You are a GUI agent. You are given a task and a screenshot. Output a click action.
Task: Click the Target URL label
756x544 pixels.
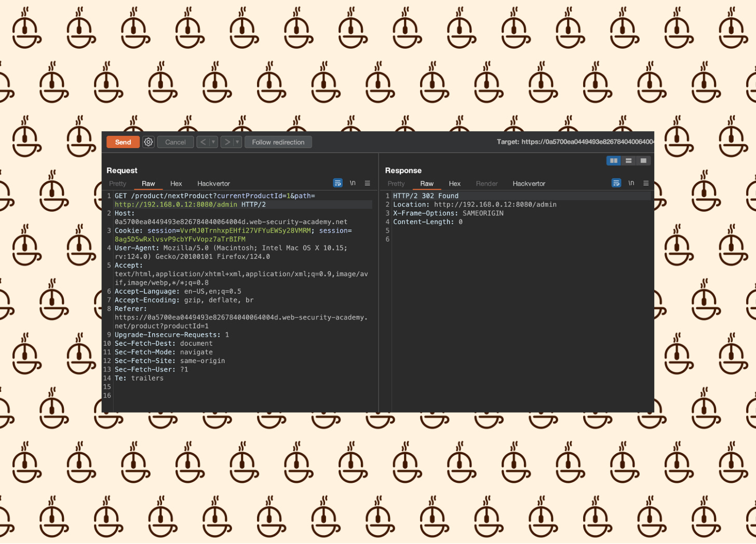coord(575,142)
